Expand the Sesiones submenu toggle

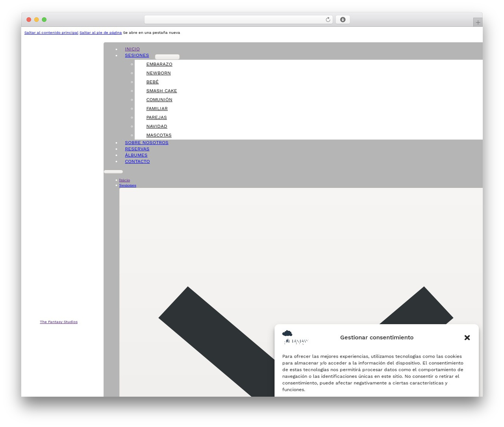click(x=167, y=57)
